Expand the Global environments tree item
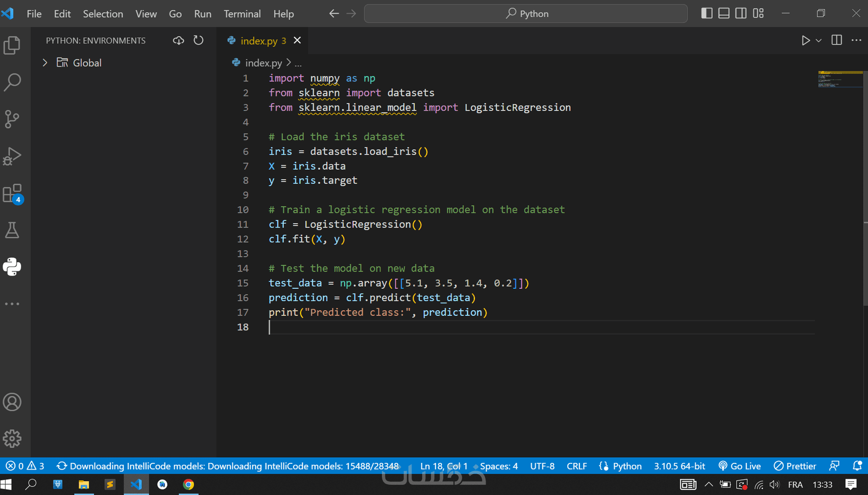Viewport: 868px width, 495px height. click(x=45, y=63)
